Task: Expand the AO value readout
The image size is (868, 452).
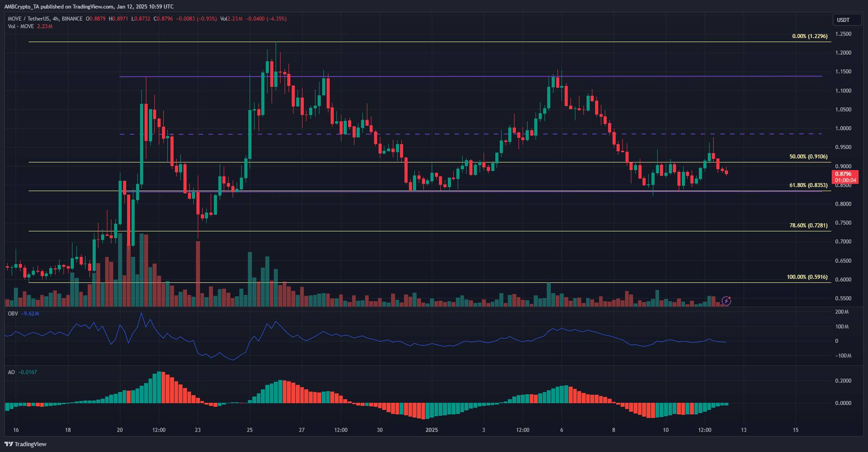Action: pyautogui.click(x=27, y=371)
